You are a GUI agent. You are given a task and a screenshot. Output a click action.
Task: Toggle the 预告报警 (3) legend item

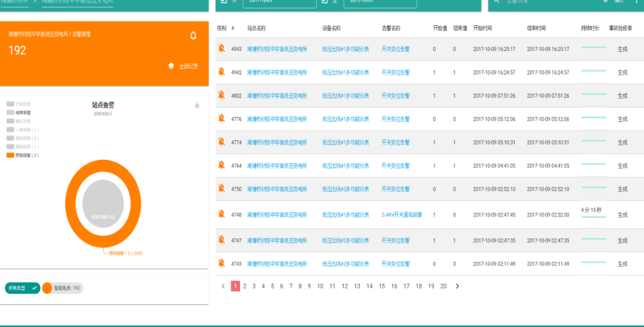(22, 155)
